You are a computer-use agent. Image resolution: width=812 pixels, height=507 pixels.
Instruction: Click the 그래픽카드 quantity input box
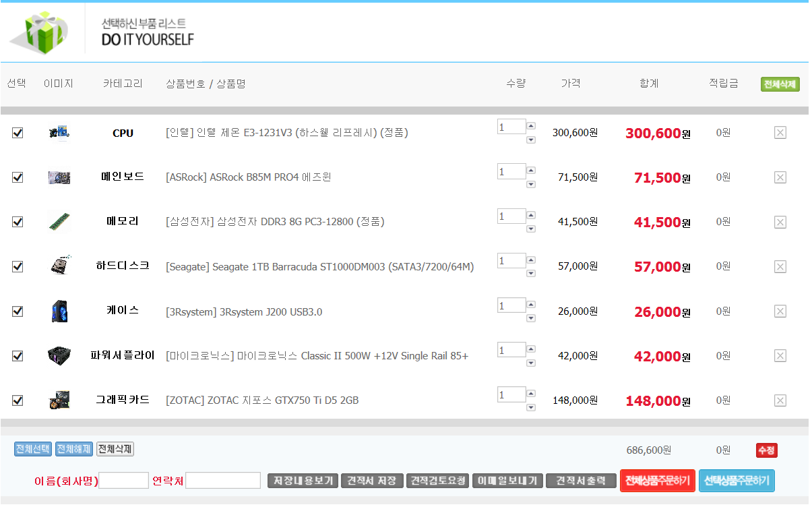[511, 394]
